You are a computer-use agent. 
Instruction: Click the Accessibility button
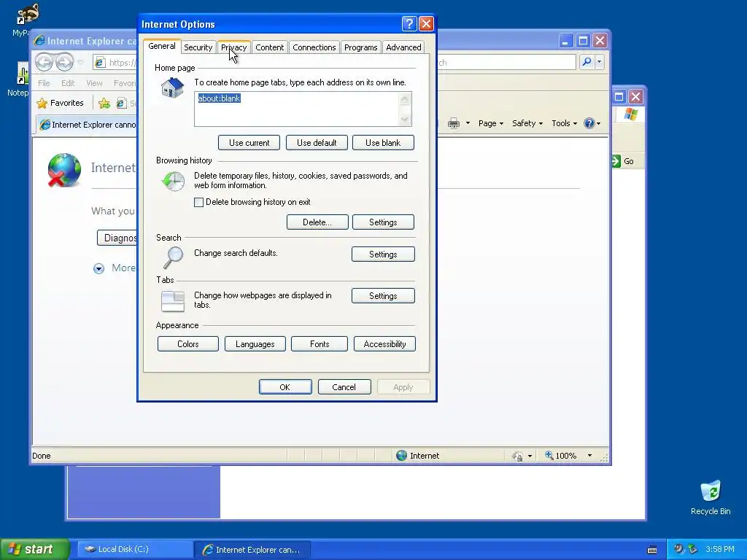tap(384, 344)
